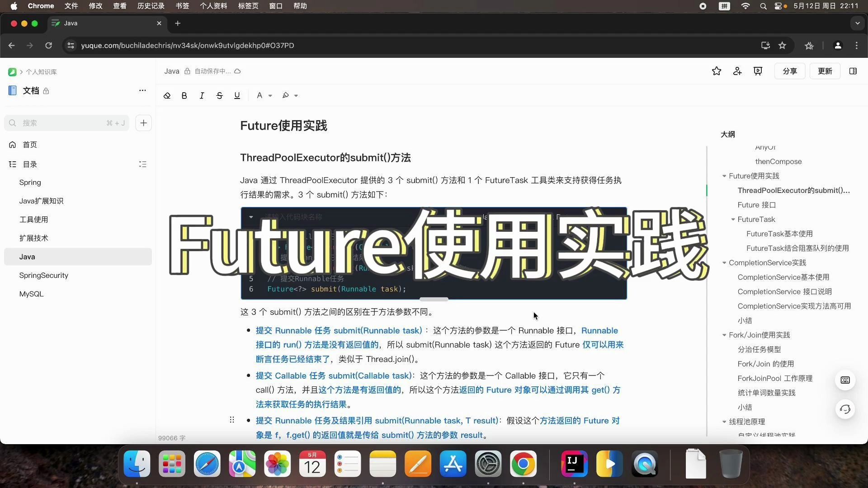
Task: Click the underline formatting icon
Action: point(237,95)
